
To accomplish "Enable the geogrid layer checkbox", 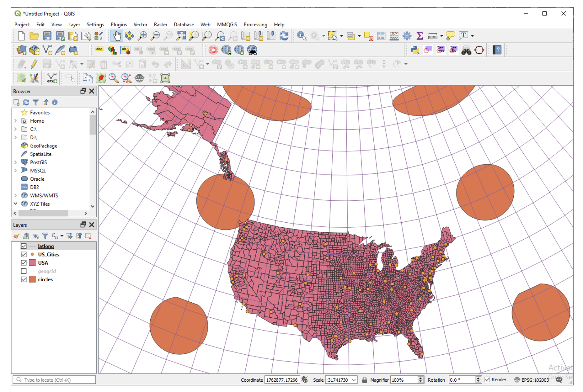I will (24, 271).
